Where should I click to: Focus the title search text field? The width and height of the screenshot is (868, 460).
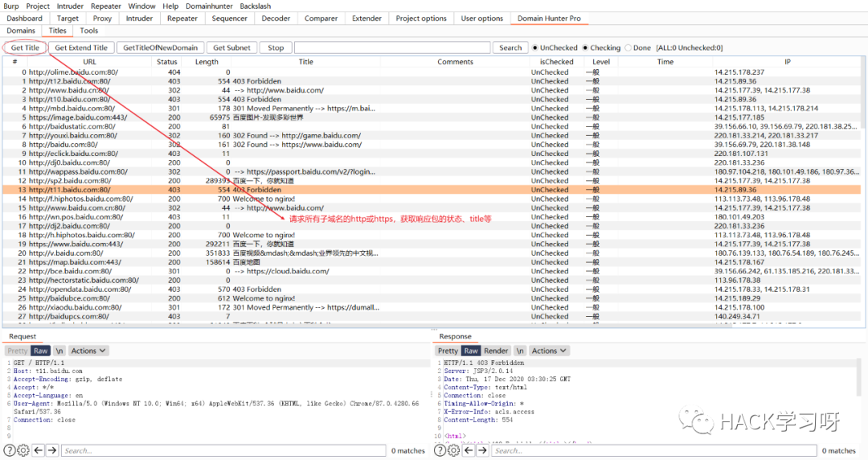392,47
